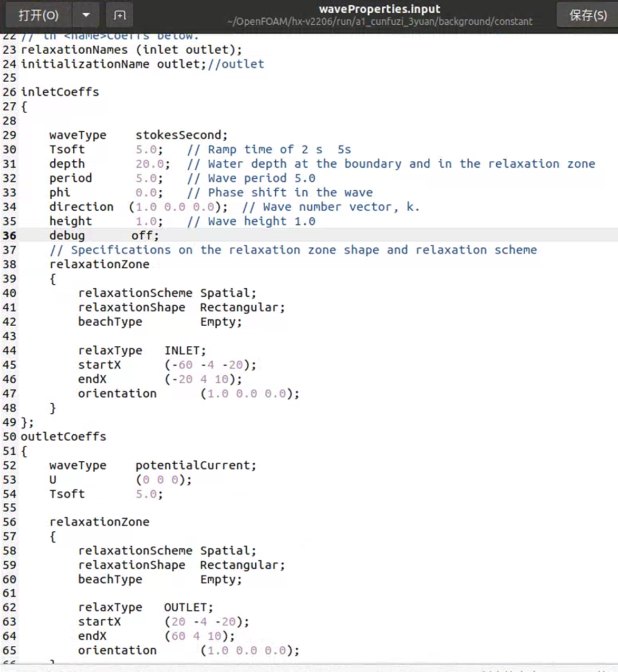Click the '//outlet' comment on line 24
The width and height of the screenshot is (618, 672).
pyautogui.click(x=236, y=64)
